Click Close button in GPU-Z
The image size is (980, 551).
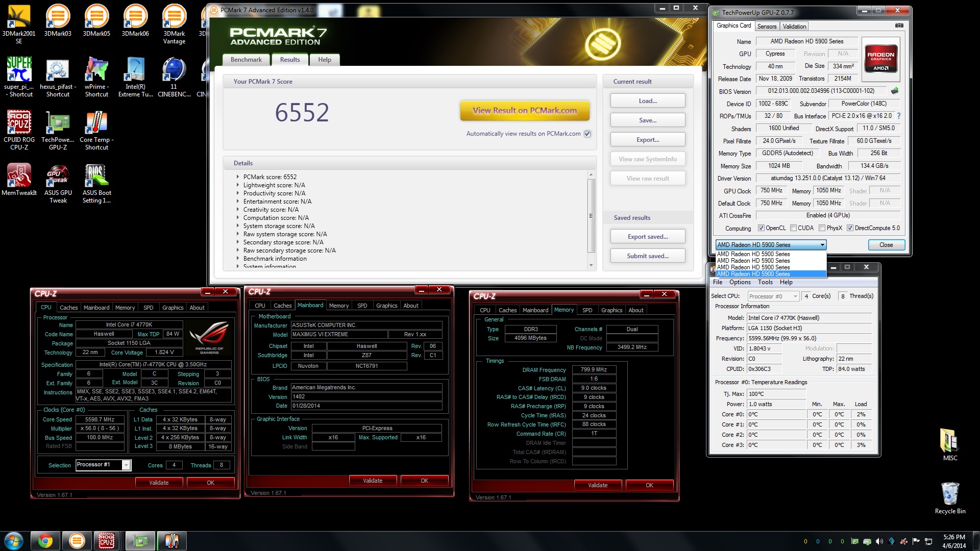[886, 245]
